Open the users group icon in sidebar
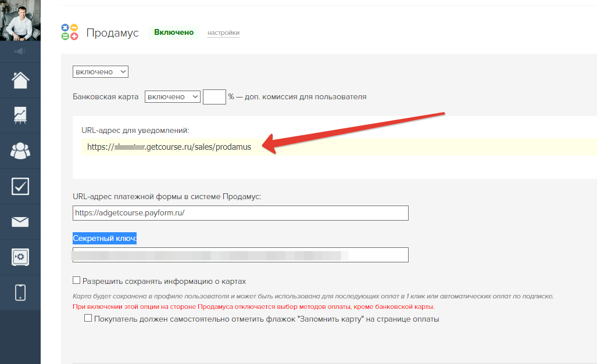 click(20, 150)
